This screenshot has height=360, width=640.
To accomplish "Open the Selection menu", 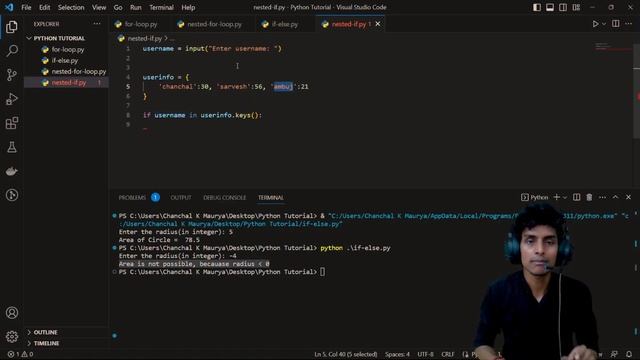I will pyautogui.click(x=71, y=7).
